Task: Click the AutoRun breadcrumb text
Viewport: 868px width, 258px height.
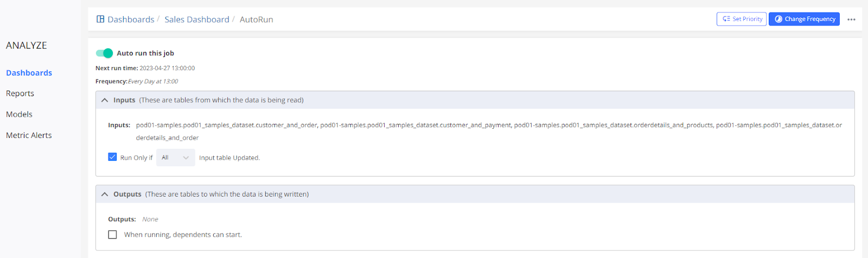Action: point(257,20)
